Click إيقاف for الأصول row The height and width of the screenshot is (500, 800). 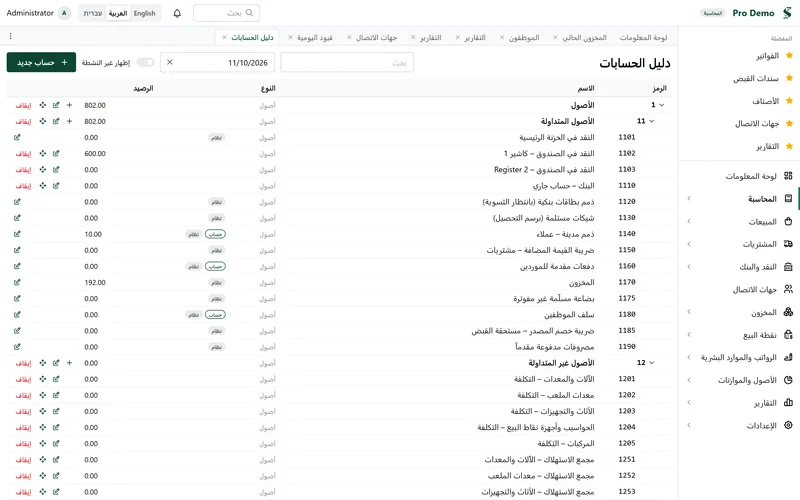(x=23, y=105)
